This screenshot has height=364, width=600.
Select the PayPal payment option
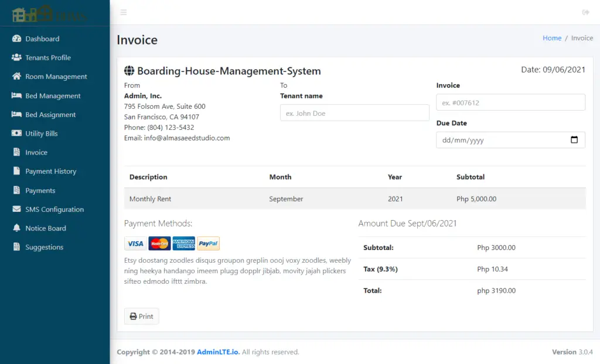tap(208, 243)
